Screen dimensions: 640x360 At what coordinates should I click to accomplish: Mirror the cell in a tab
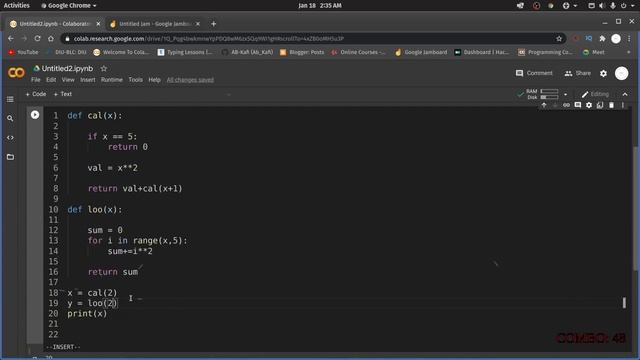600,105
